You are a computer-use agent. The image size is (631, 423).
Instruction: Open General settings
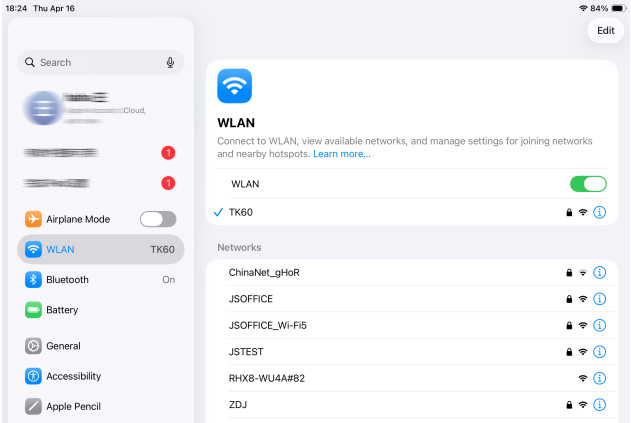tap(101, 346)
